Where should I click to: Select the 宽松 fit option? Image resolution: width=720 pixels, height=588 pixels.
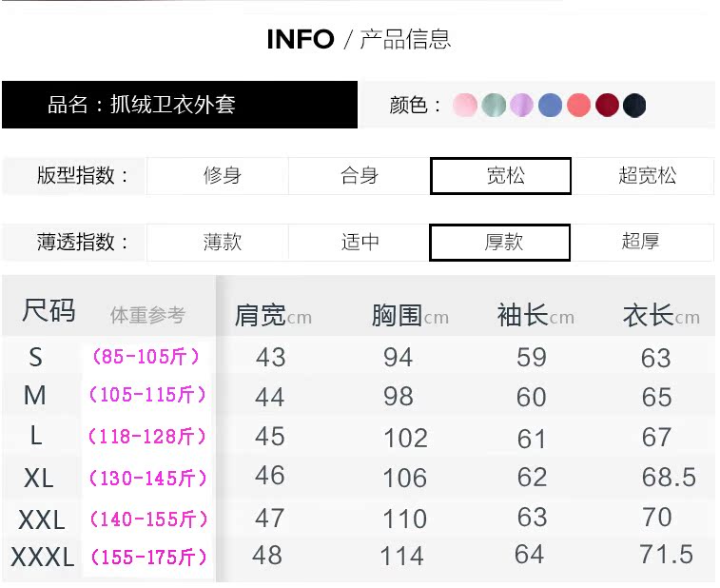coord(501,176)
